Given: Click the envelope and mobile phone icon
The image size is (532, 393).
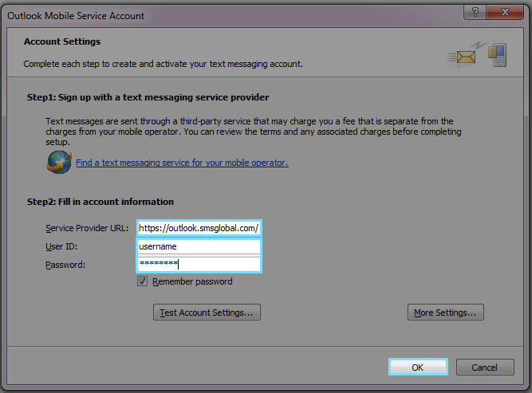Looking at the screenshot, I should click(x=477, y=56).
